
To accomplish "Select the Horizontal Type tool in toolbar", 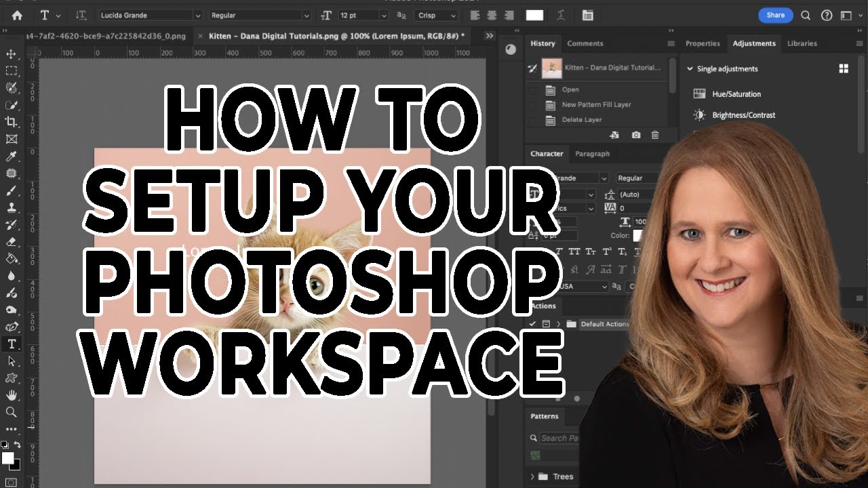I will [11, 344].
